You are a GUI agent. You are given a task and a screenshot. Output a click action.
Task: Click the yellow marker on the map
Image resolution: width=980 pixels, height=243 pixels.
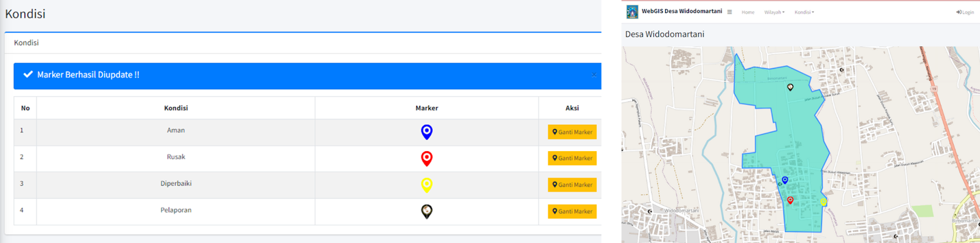pyautogui.click(x=823, y=201)
